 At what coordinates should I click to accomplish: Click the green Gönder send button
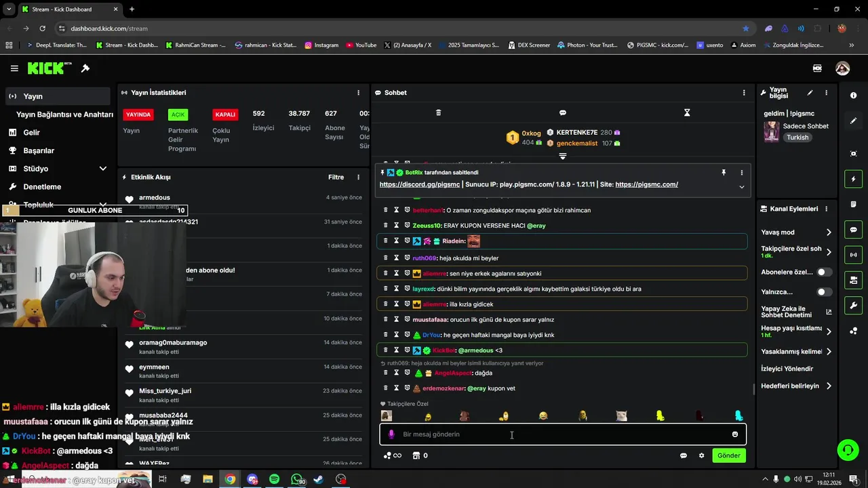click(x=729, y=455)
